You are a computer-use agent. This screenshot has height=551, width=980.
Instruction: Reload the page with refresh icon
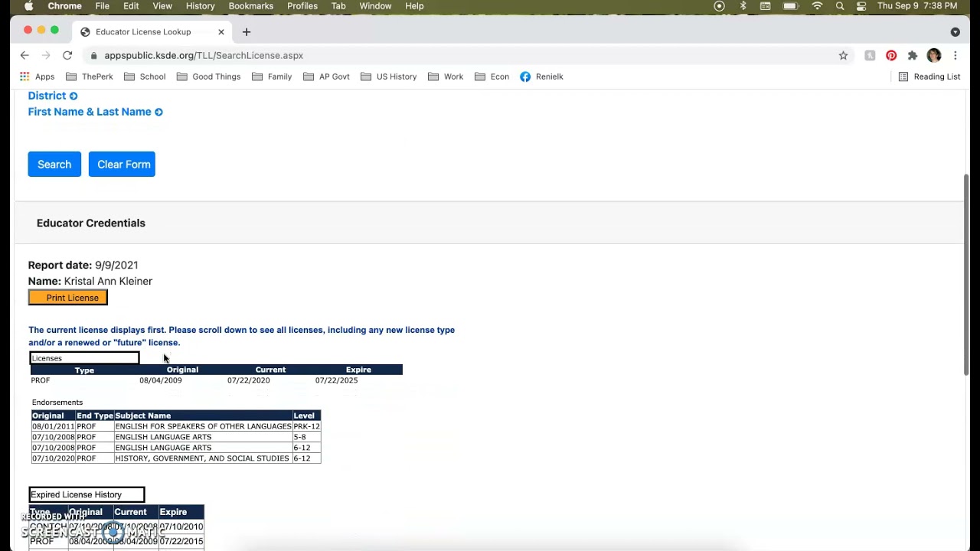[x=67, y=55]
